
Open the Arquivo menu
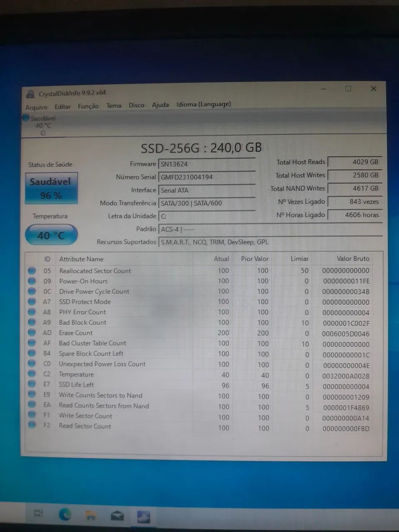pyautogui.click(x=36, y=107)
